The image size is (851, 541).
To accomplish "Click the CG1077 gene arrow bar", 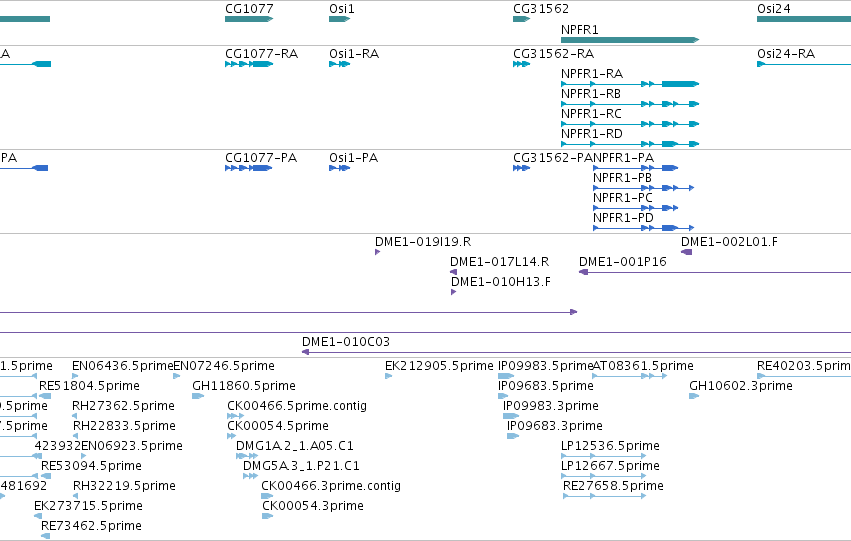I will coord(249,19).
